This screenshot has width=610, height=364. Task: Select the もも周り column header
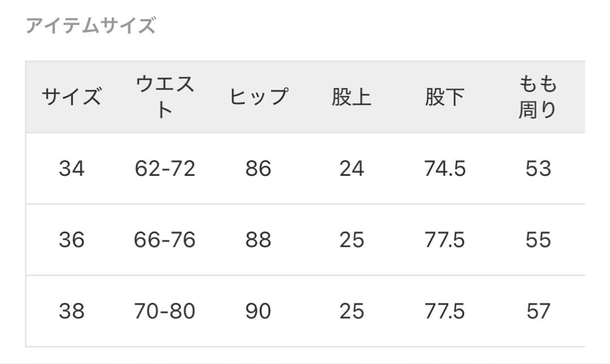[538, 97]
